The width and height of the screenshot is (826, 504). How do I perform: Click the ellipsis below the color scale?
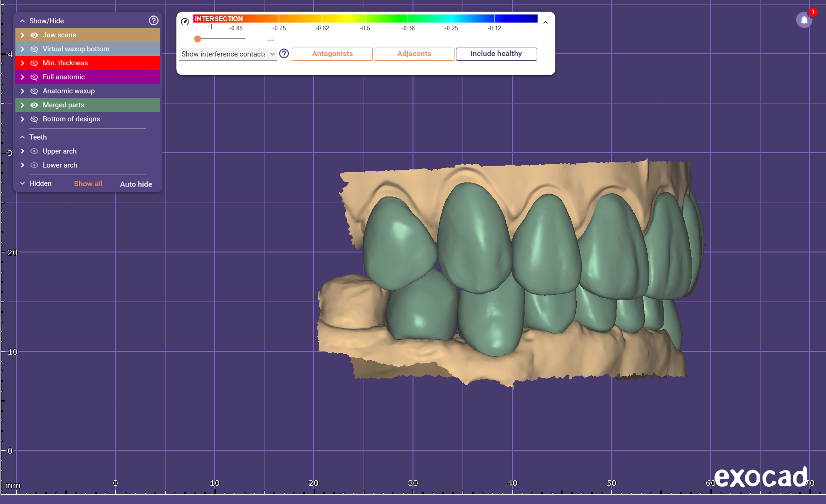[271, 40]
